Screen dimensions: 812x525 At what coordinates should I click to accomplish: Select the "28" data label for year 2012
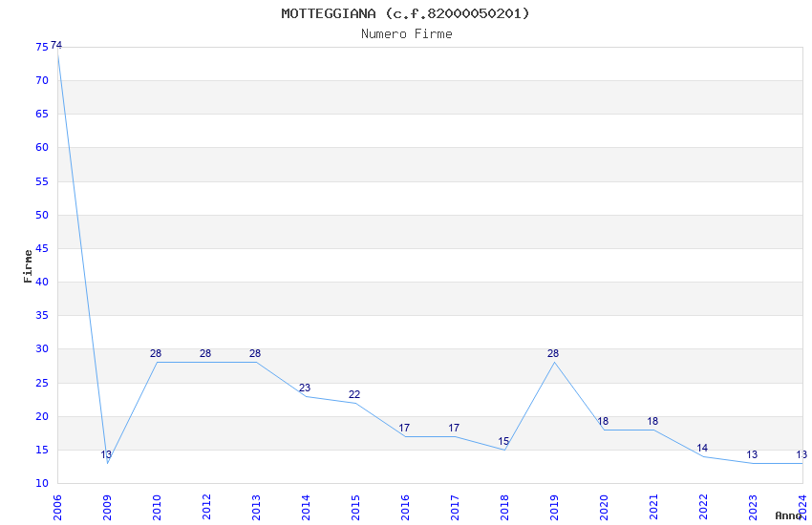coord(205,354)
